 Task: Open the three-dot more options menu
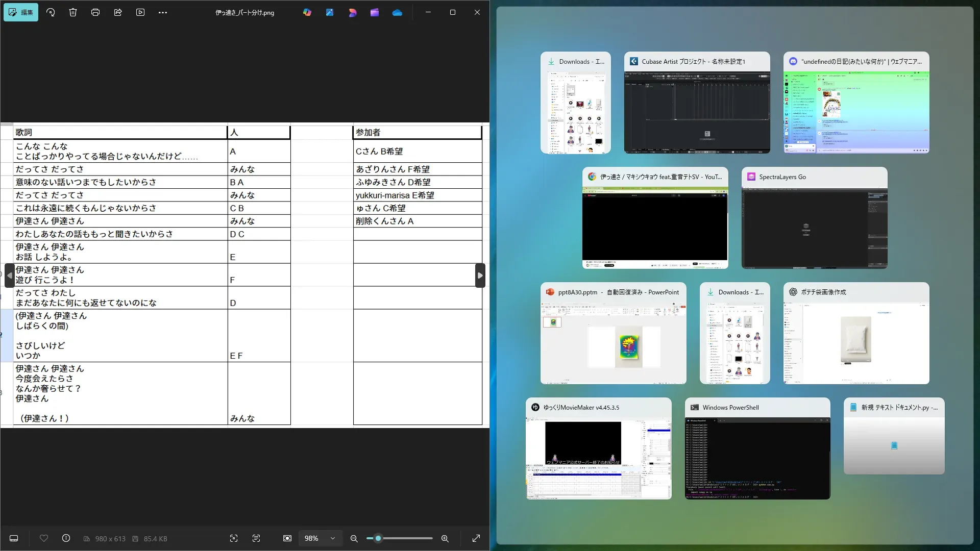(x=163, y=12)
